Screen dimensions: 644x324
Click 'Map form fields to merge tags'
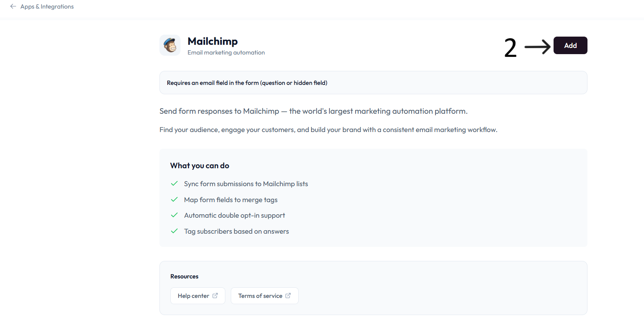[x=231, y=200]
